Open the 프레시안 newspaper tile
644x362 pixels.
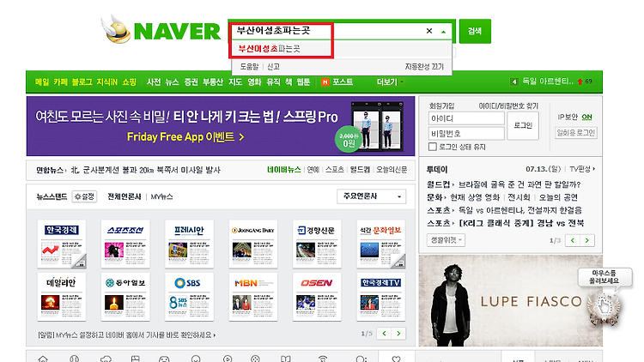[x=189, y=244]
